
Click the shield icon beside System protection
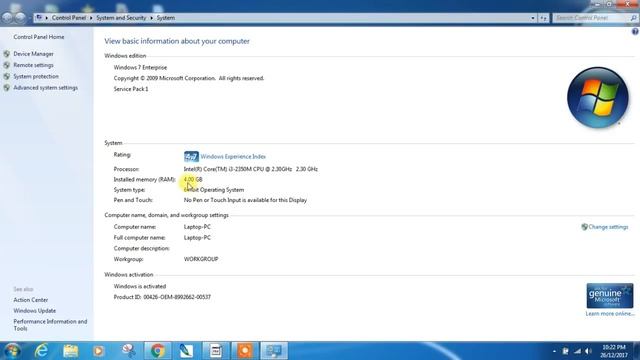point(7,76)
